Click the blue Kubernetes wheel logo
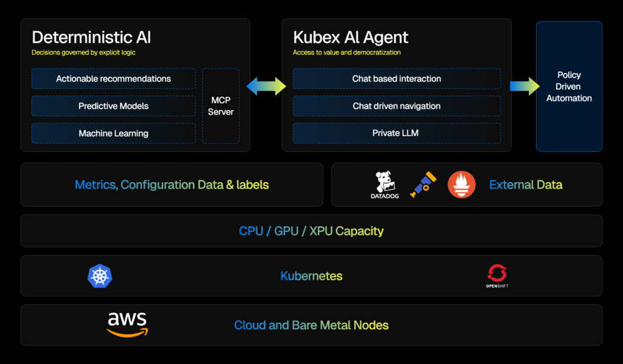623x364 pixels. coord(100,276)
